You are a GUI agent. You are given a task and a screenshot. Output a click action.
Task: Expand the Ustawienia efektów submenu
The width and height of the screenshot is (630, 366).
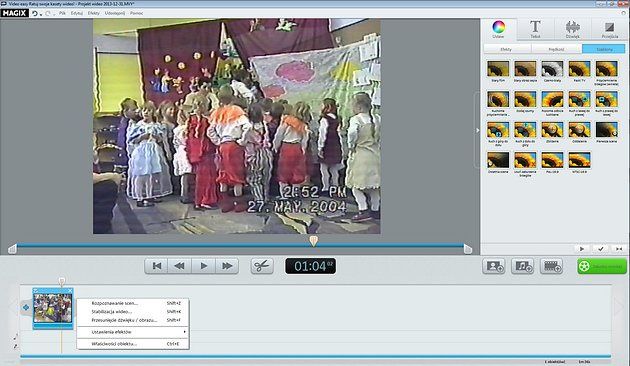[133, 332]
